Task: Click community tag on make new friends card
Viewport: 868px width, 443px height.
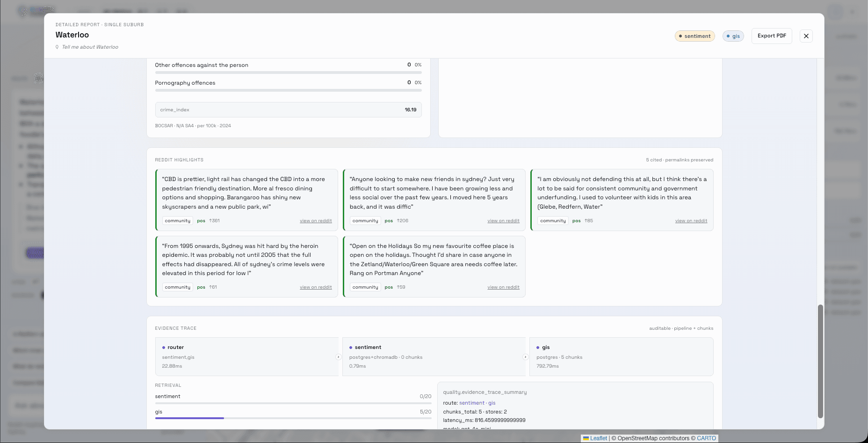Action: (x=365, y=221)
